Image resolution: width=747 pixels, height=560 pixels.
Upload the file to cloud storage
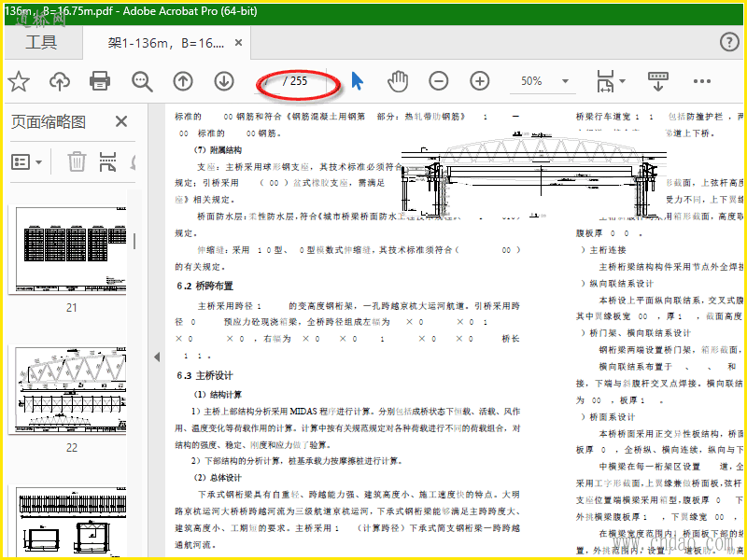point(60,81)
